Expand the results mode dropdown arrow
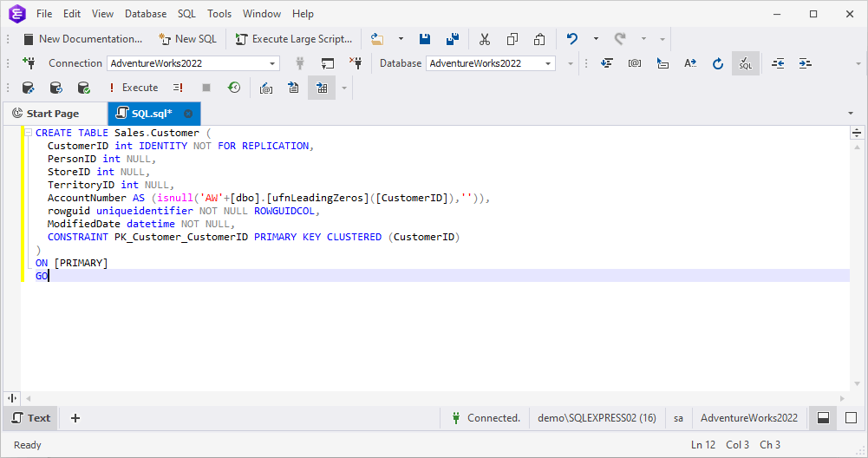 (x=343, y=88)
